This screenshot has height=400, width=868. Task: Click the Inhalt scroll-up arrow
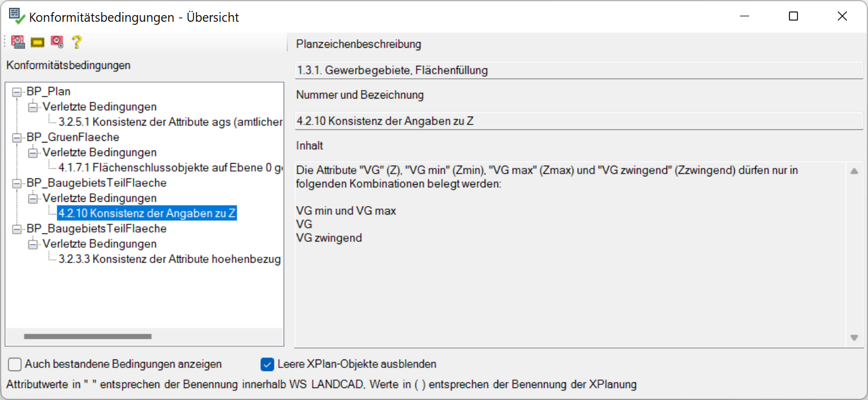tap(854, 172)
